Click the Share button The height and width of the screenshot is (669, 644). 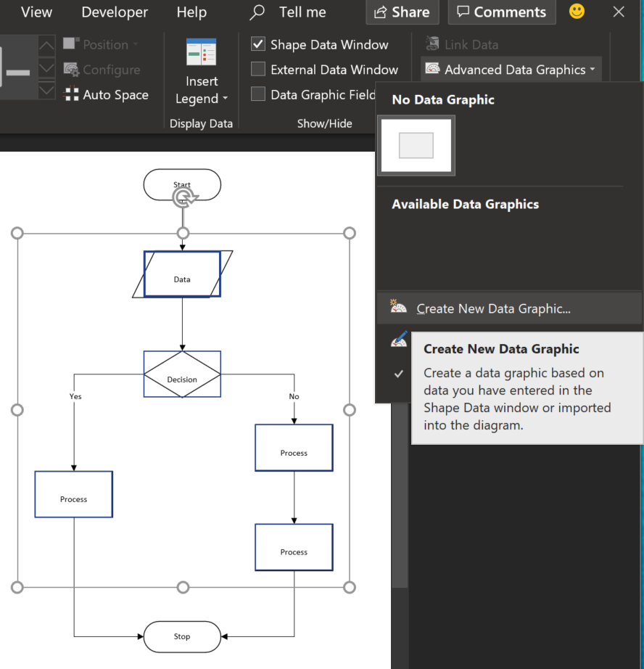click(x=402, y=12)
